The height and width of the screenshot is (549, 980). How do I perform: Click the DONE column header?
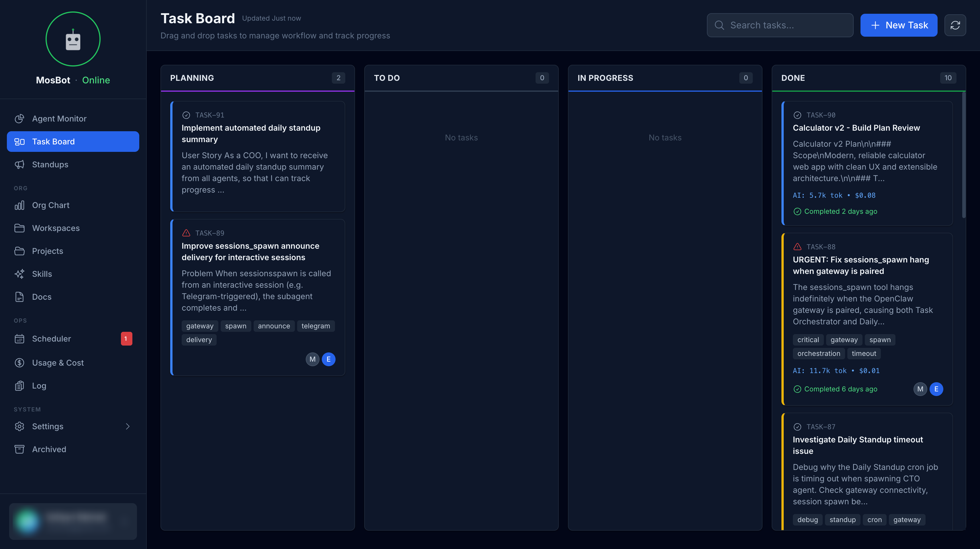click(x=793, y=78)
